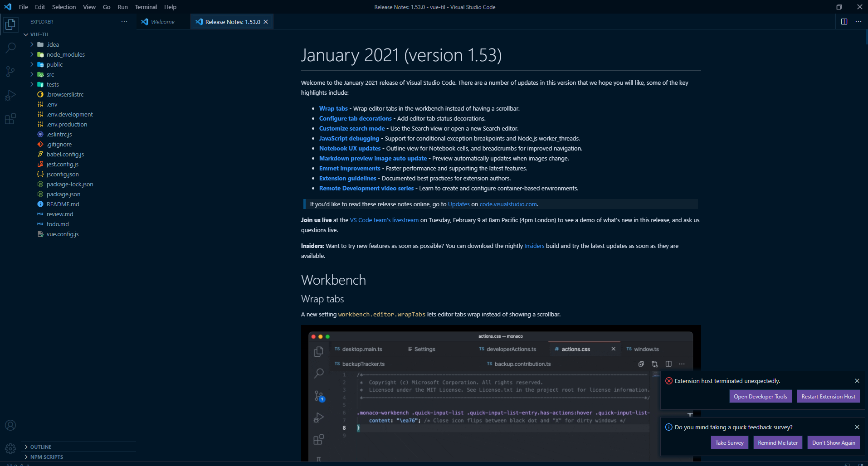The width and height of the screenshot is (868, 466).
Task: Open package-lock.json file
Action: coord(70,184)
